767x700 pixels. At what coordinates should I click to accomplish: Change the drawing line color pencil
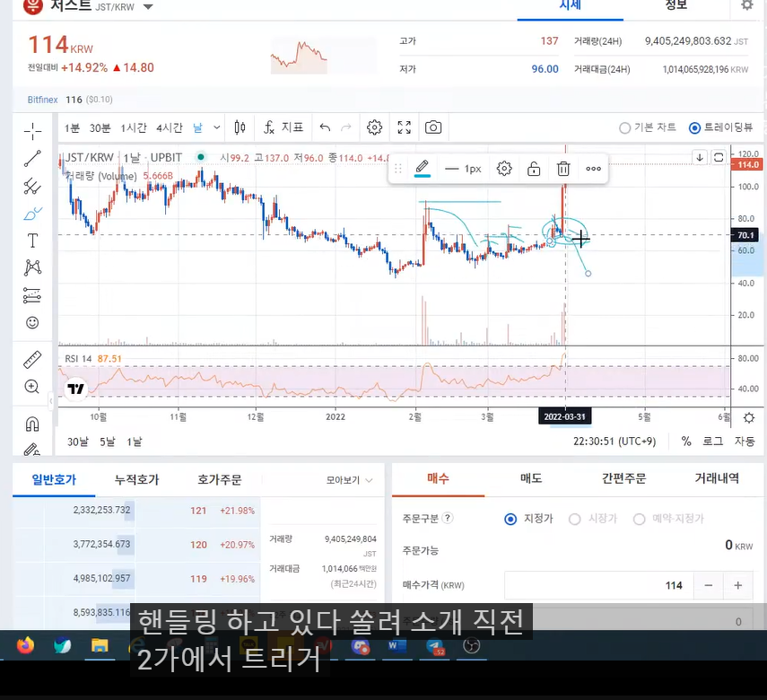423,169
